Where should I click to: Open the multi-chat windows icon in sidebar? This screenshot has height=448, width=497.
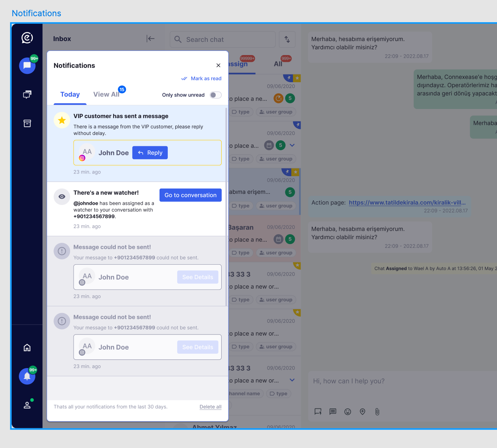[27, 94]
